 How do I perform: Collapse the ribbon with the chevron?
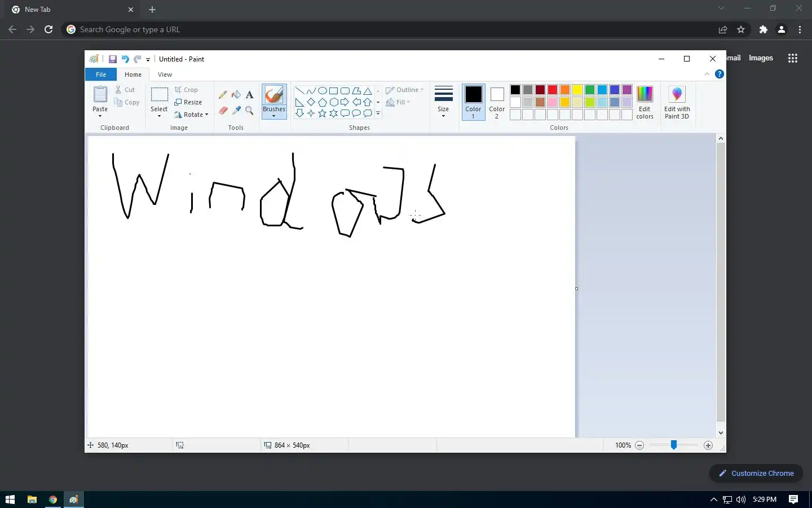707,74
